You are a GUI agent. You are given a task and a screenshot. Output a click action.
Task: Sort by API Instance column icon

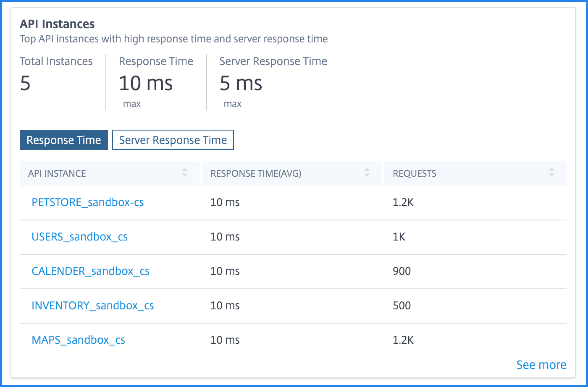coord(185,173)
